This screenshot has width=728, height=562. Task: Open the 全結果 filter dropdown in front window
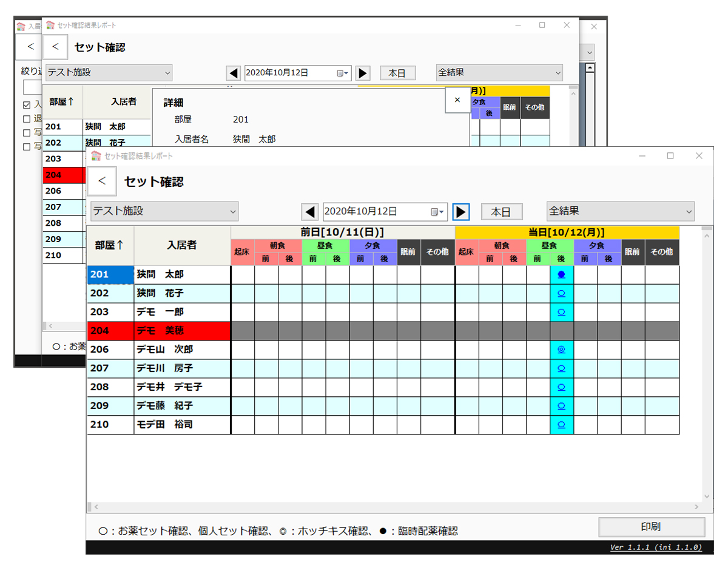coord(620,212)
